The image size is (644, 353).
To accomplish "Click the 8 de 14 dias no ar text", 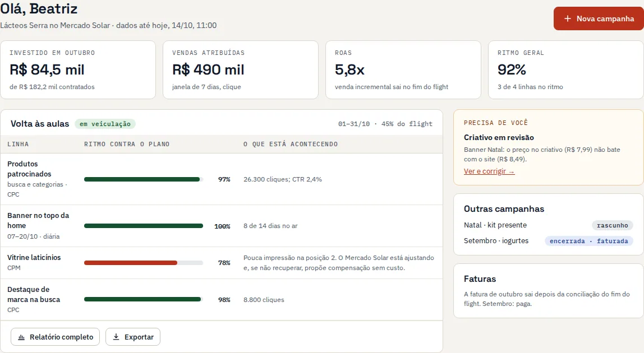I will 270,226.
